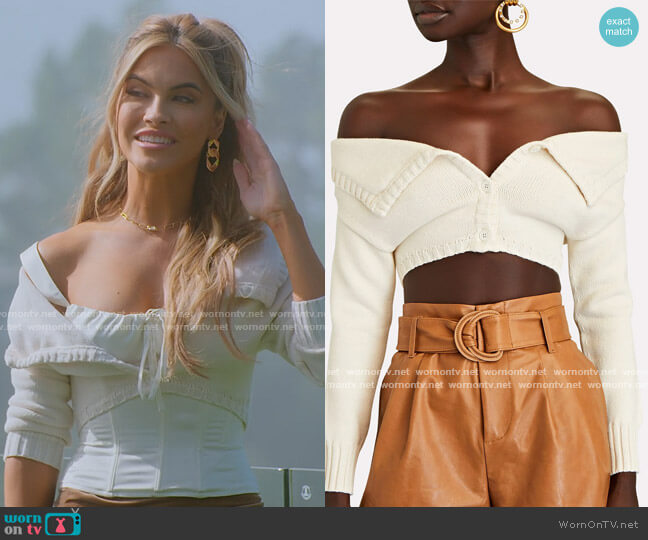
Task: Click the Worn on TV logo icon
Action: point(43,523)
